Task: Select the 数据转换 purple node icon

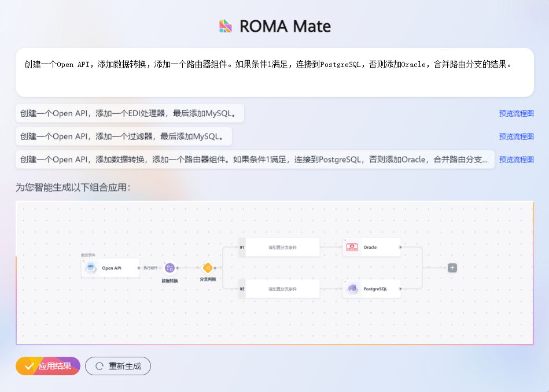Action: [x=170, y=268]
